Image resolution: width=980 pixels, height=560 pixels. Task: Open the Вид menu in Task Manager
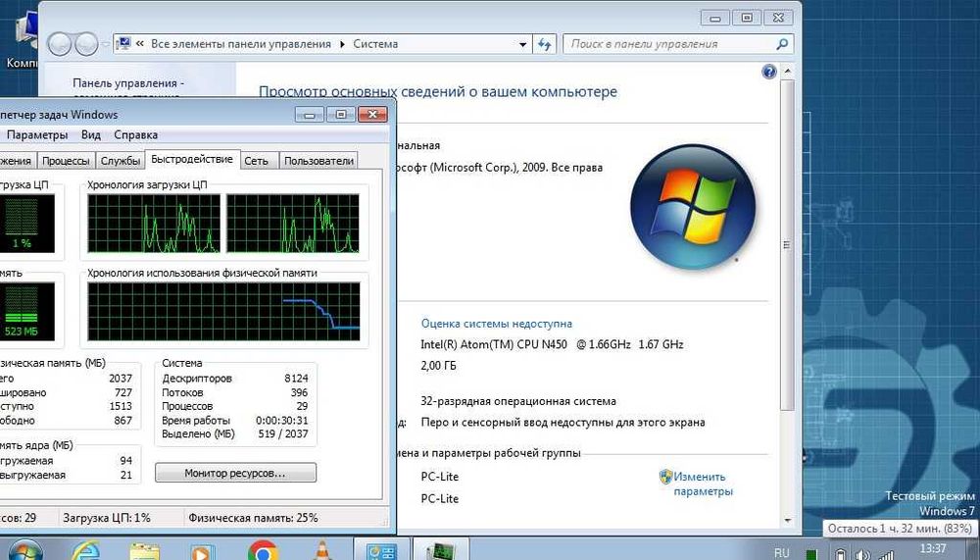90,134
